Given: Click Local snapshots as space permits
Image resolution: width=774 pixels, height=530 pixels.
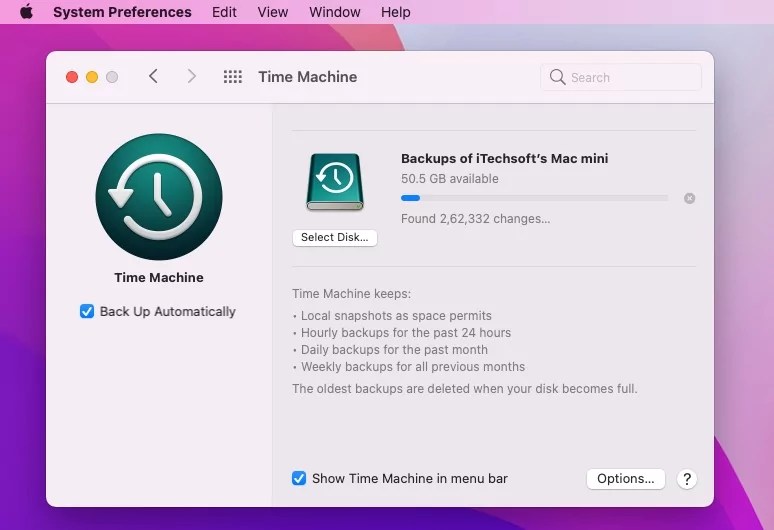Looking at the screenshot, I should click(396, 315).
